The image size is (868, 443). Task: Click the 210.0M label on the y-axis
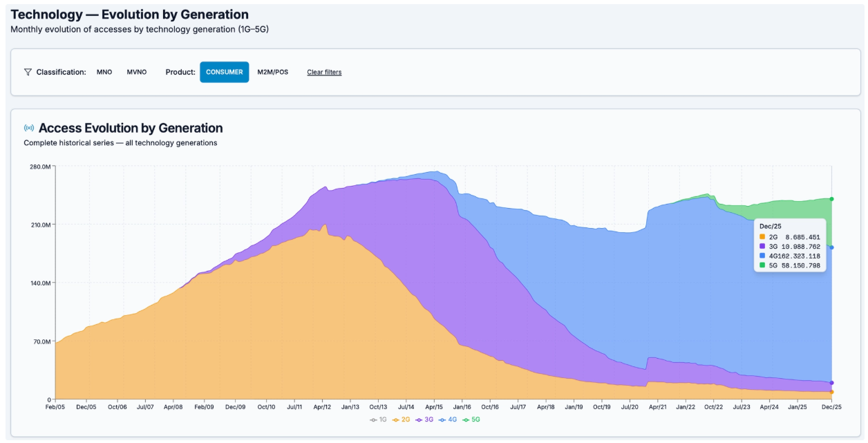(38, 225)
